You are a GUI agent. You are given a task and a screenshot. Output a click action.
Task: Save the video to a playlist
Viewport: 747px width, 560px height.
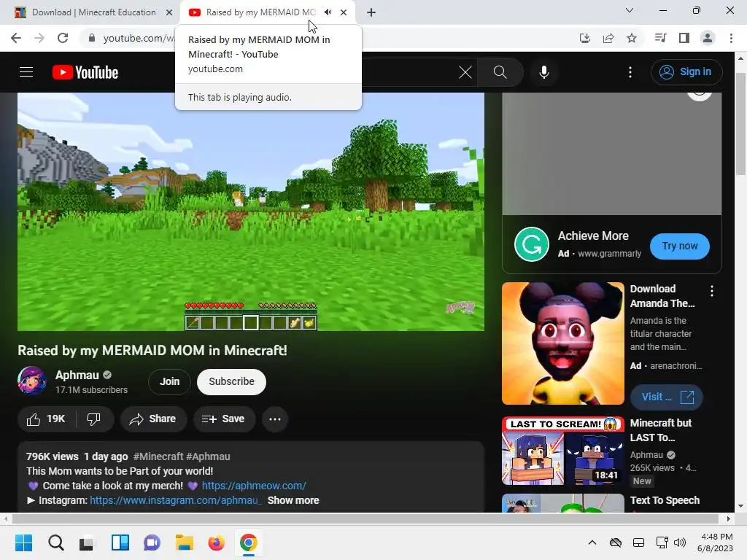pos(223,419)
